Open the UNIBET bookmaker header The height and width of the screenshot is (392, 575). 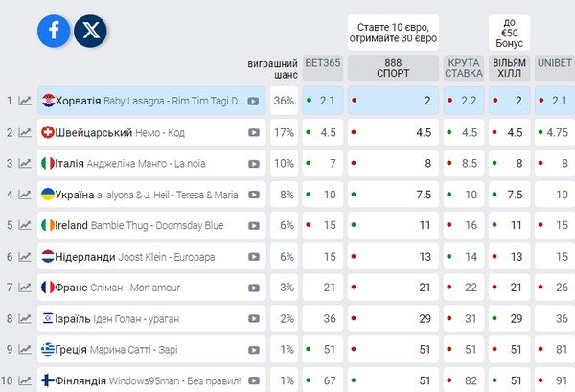555,68
